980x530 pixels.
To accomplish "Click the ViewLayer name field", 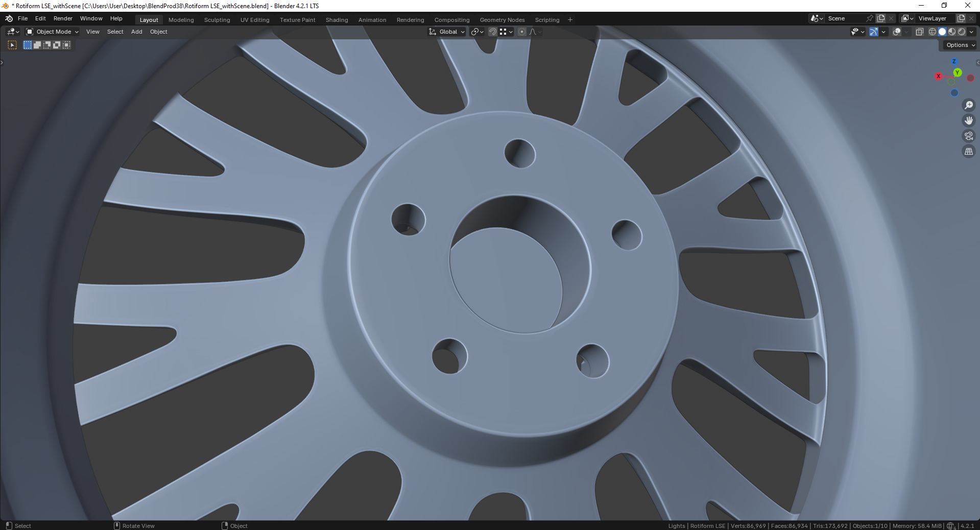I will (936, 18).
